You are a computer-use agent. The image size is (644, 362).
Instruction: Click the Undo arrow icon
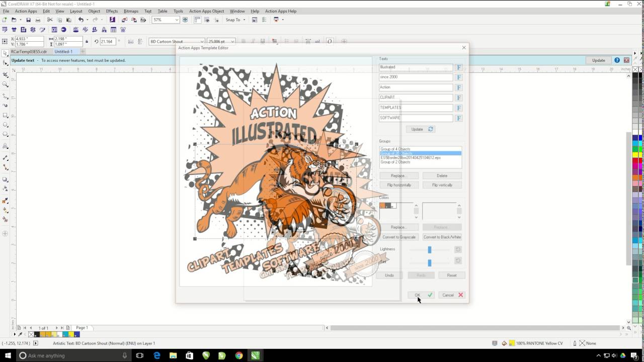(80, 20)
